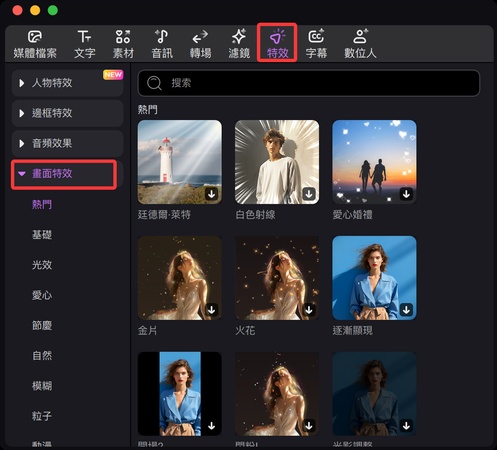Click the 金片 effect name label
The image size is (497, 450).
(148, 331)
